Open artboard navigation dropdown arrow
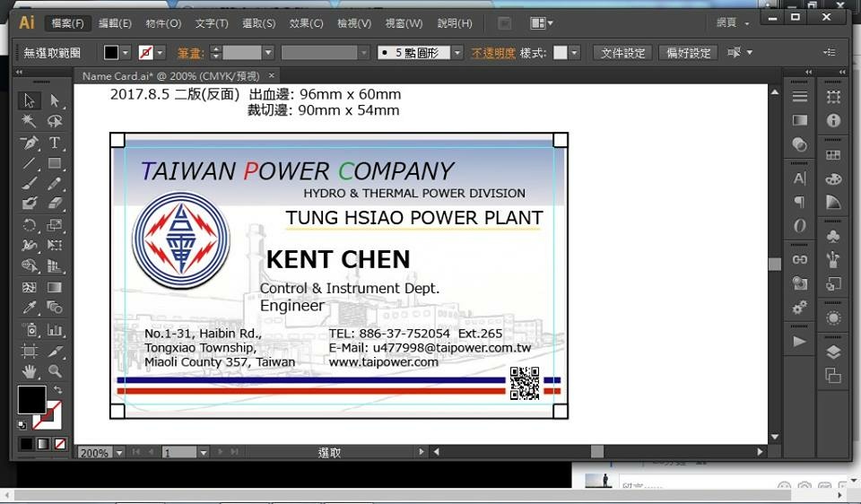The height and width of the screenshot is (504, 861). tap(204, 452)
